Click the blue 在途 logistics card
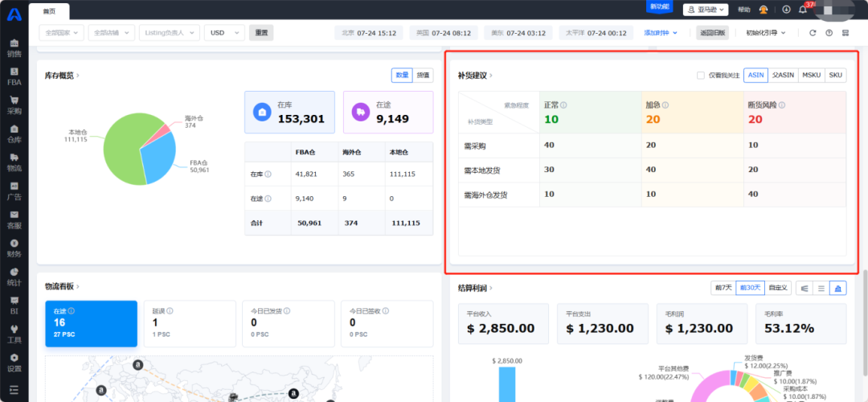Screen dimensions: 868x402 [x=93, y=323]
